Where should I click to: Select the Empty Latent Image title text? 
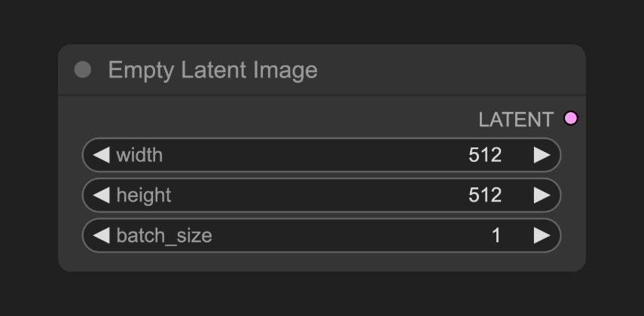tap(212, 70)
